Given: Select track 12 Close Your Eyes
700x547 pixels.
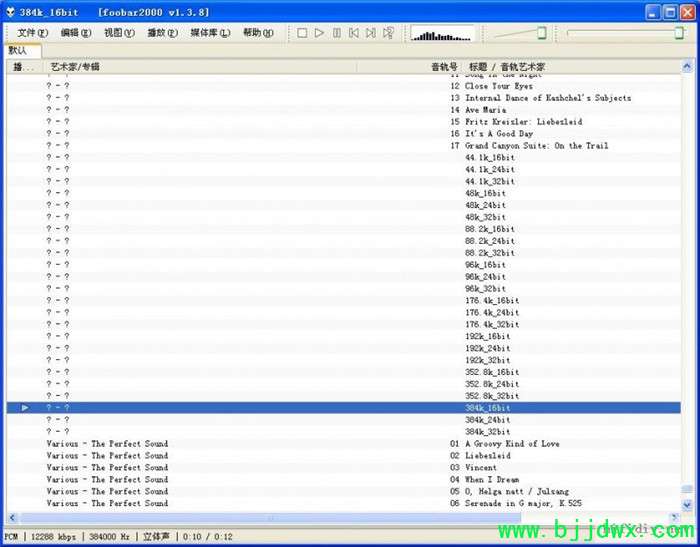Looking at the screenshot, I should (x=344, y=86).
